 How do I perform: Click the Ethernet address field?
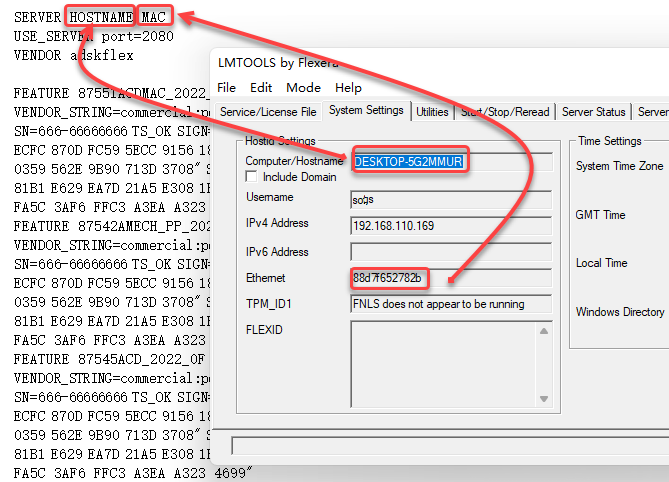pyautogui.click(x=451, y=278)
